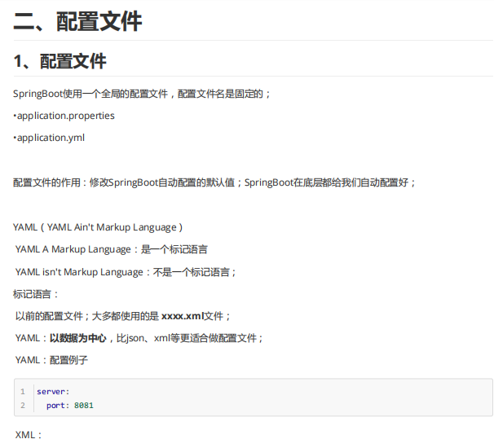The height and width of the screenshot is (448, 494).
Task: Click the code text server:
Action: [x=53, y=392]
